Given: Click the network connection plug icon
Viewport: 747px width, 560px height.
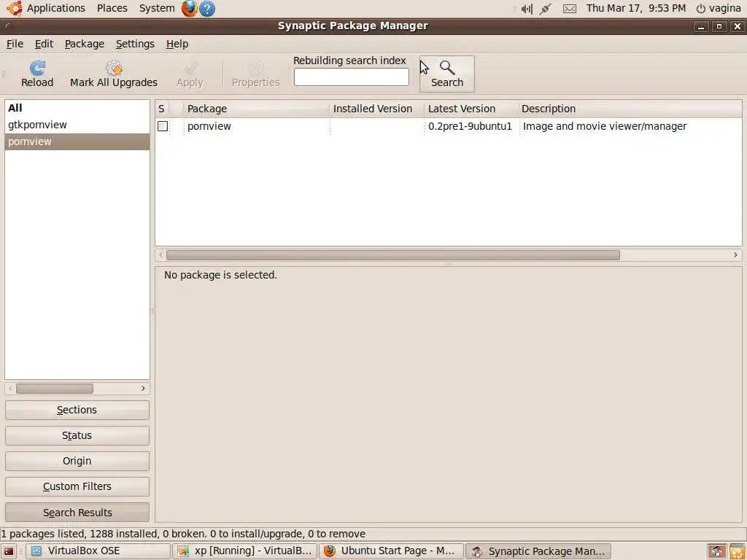Looking at the screenshot, I should [546, 9].
